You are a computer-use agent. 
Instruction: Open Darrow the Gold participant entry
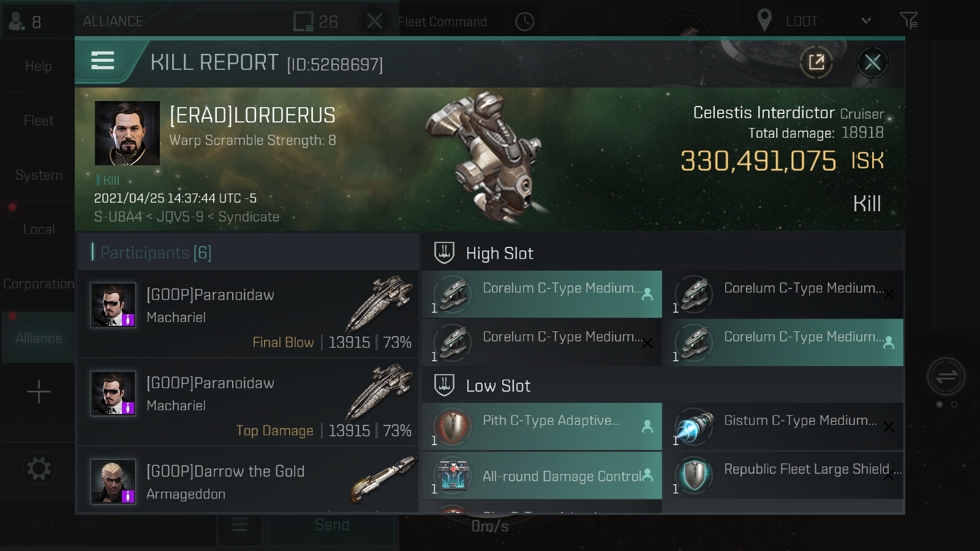click(248, 482)
